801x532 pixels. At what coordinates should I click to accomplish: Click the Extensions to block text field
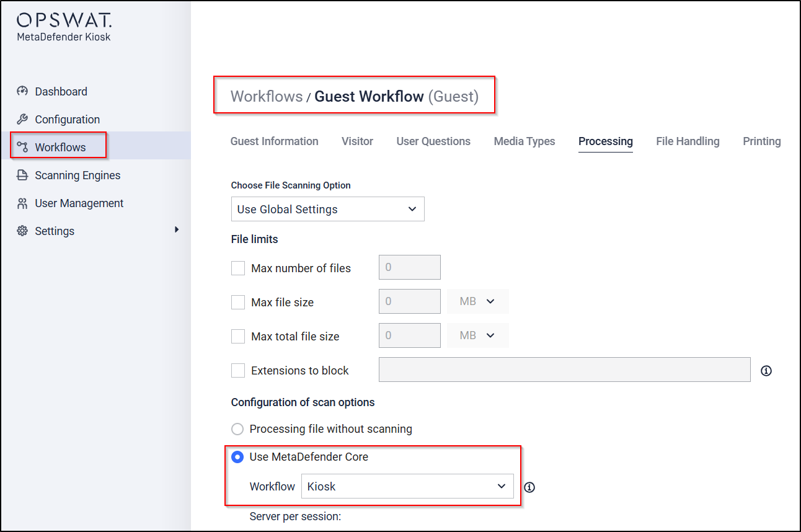pyautogui.click(x=565, y=370)
